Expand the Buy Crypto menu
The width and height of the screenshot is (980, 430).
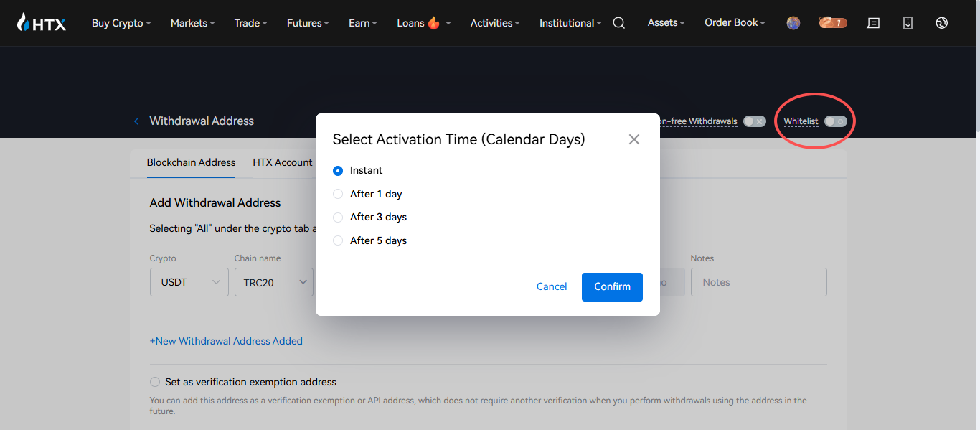point(121,23)
